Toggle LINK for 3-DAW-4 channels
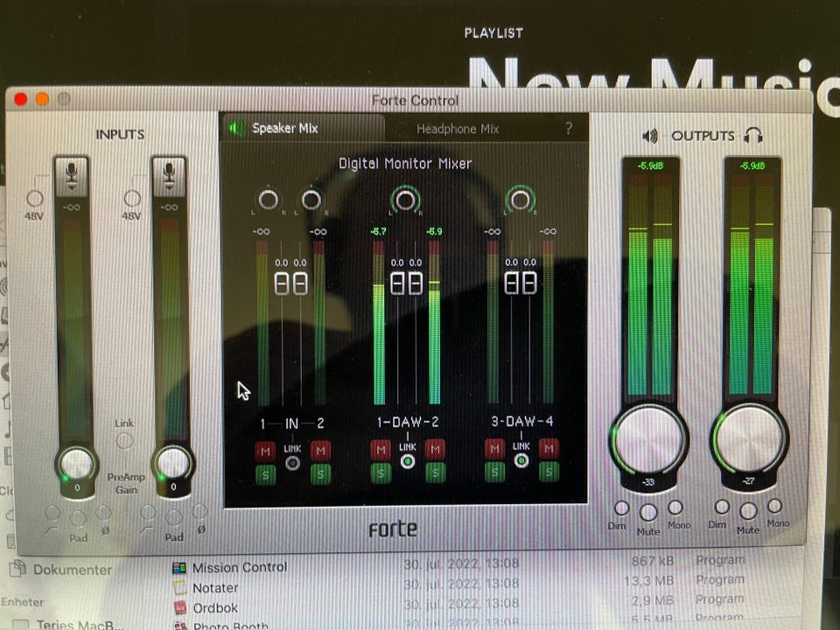The width and height of the screenshot is (840, 630). [x=521, y=460]
